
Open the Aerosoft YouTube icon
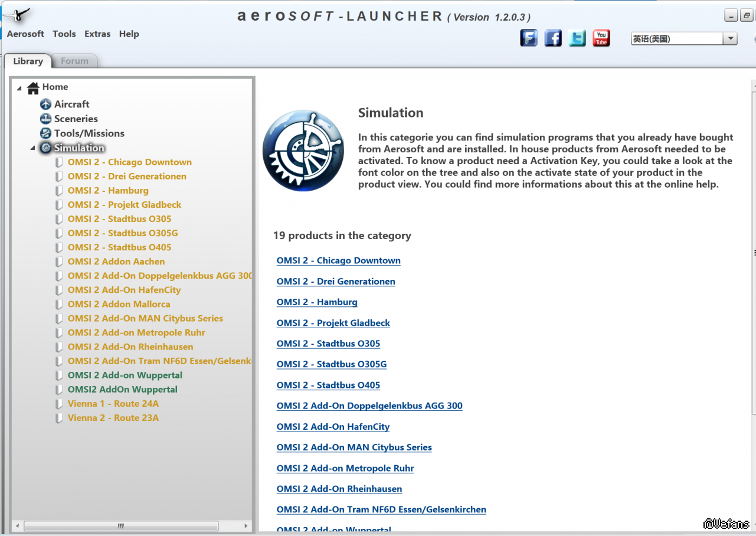601,38
